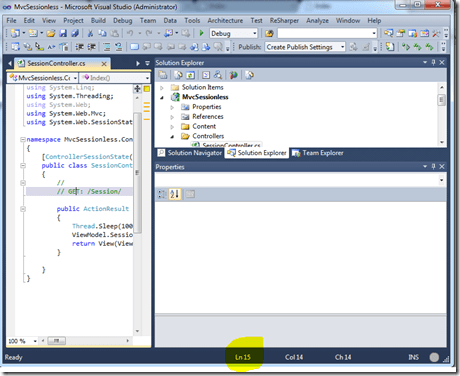The height and width of the screenshot is (376, 460).
Task: Open the Find combo box dropdown arrow
Action: click(374, 33)
